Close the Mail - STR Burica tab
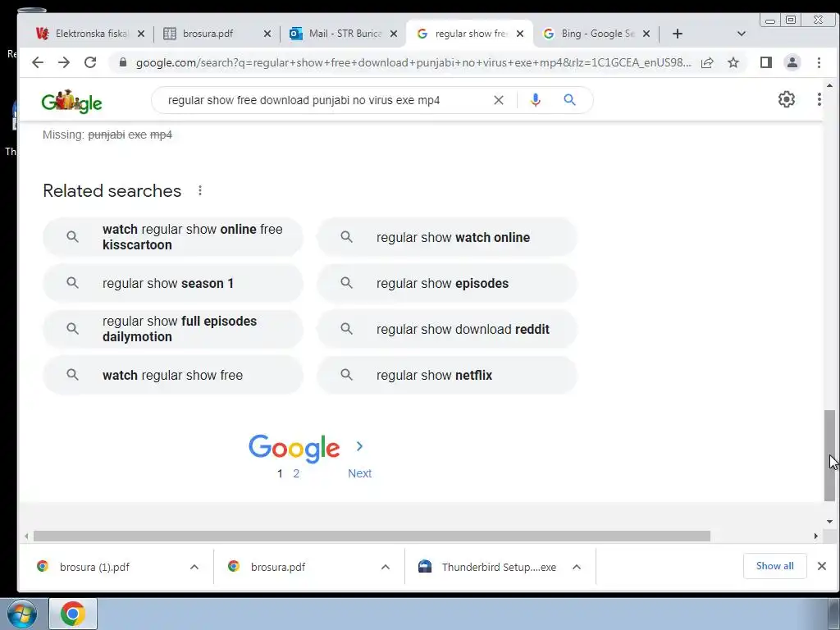Image resolution: width=840 pixels, height=630 pixels. tap(394, 34)
